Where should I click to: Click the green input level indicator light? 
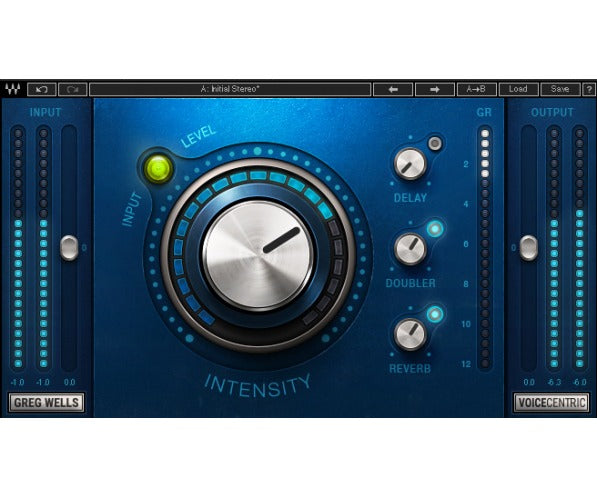click(158, 168)
